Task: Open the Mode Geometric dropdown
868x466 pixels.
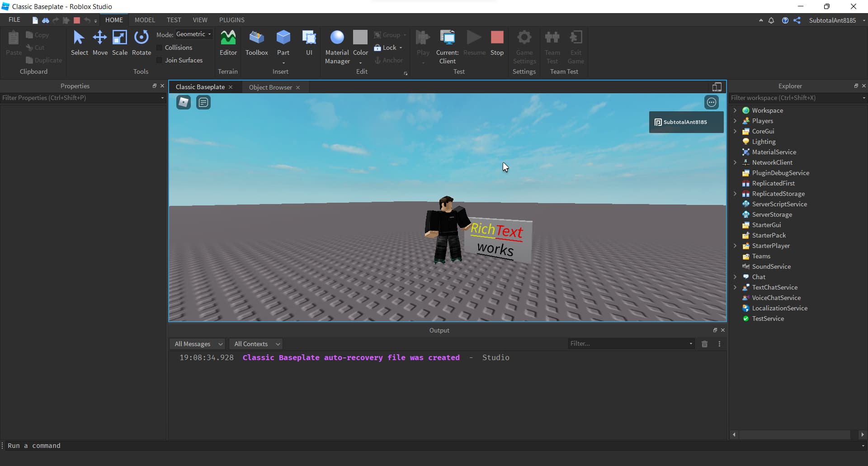Action: point(193,34)
